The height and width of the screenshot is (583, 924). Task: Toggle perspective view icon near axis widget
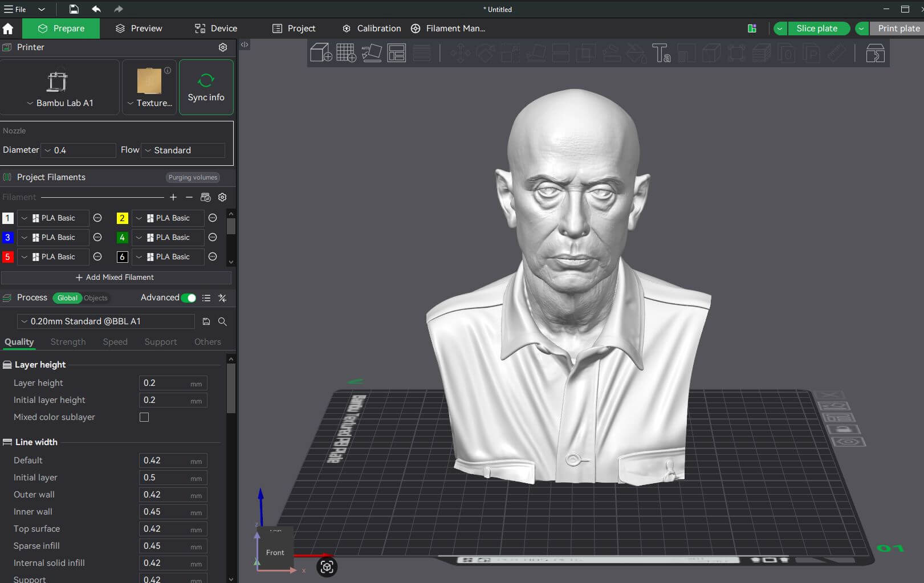point(327,566)
